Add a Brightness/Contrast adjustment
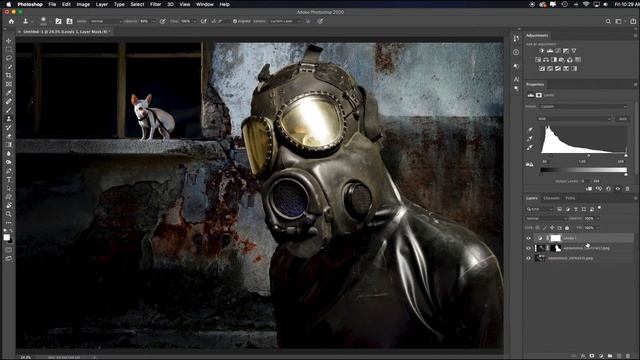 click(542, 51)
